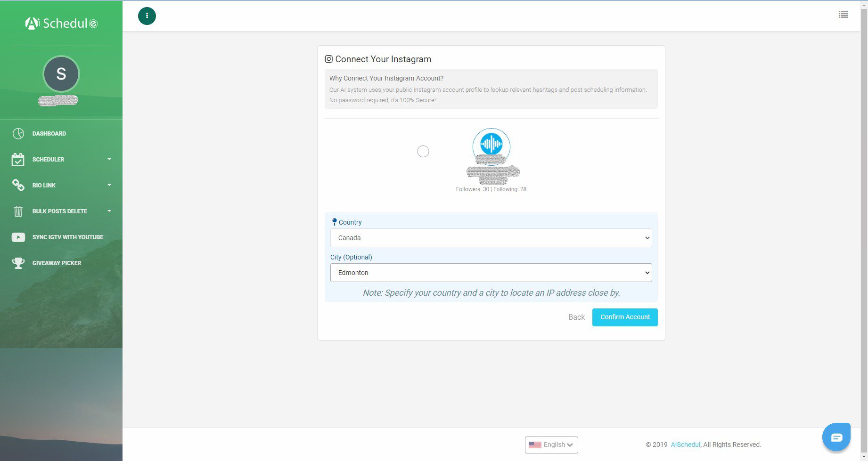The image size is (868, 461).
Task: Click the Scheduler calendar icon
Action: coord(18,160)
